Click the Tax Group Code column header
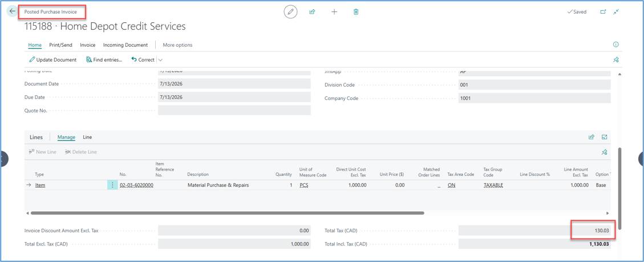The width and height of the screenshot is (644, 262). tap(493, 172)
